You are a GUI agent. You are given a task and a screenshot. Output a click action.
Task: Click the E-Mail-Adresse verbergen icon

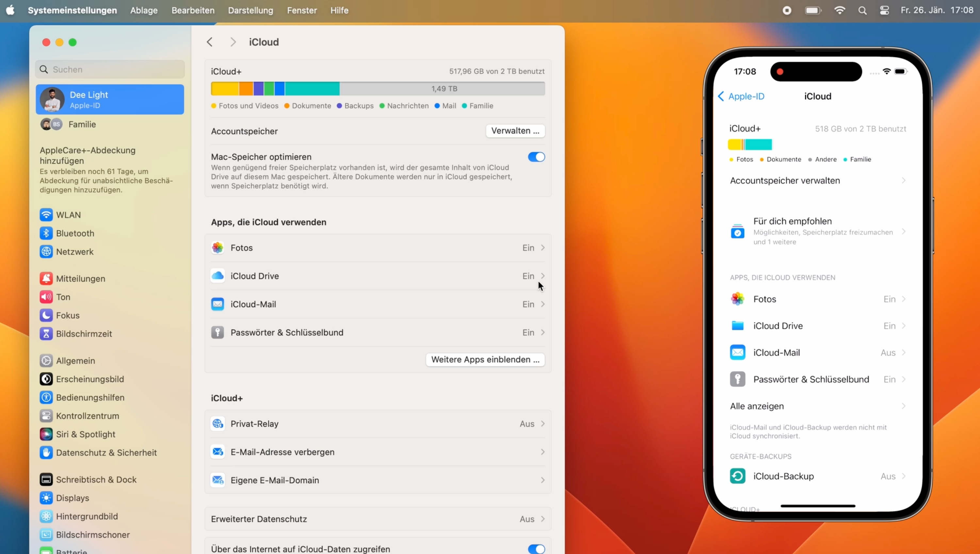(x=218, y=452)
